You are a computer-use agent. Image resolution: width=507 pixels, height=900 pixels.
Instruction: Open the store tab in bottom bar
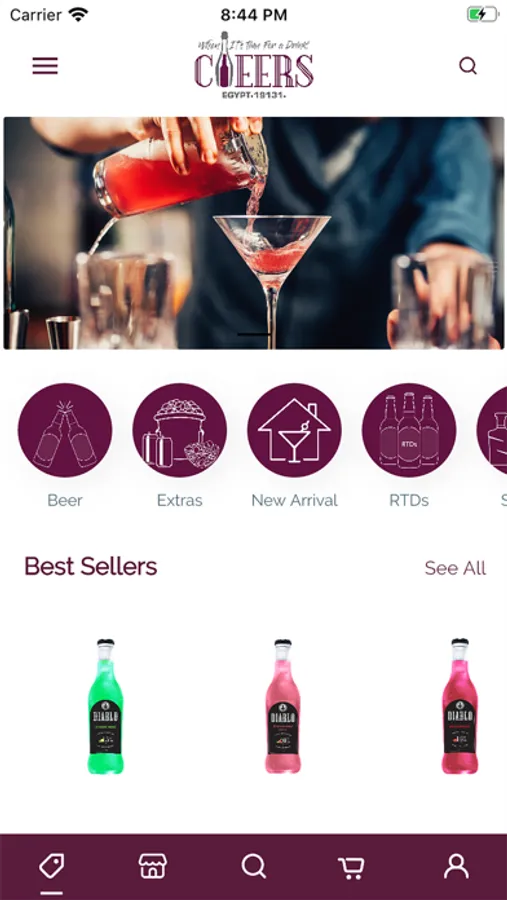coord(153,866)
